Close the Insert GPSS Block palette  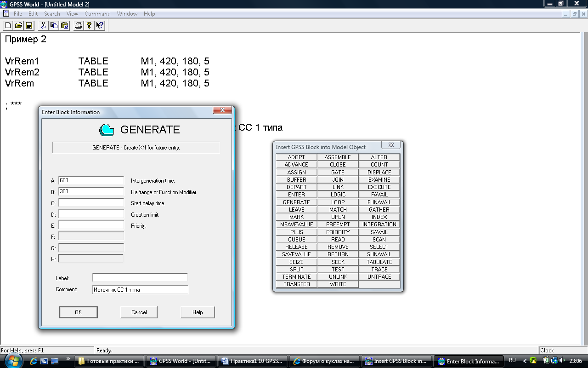[x=391, y=145]
